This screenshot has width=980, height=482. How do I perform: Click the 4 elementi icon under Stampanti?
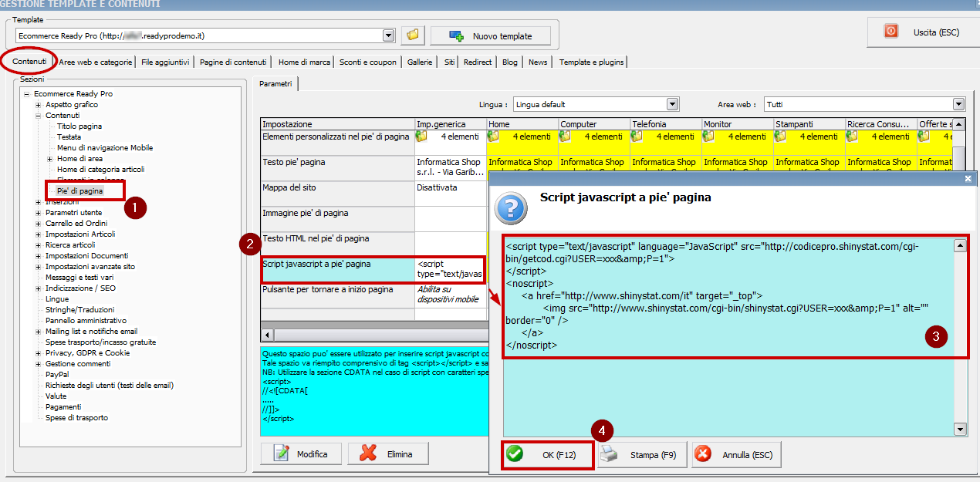pyautogui.click(x=780, y=137)
